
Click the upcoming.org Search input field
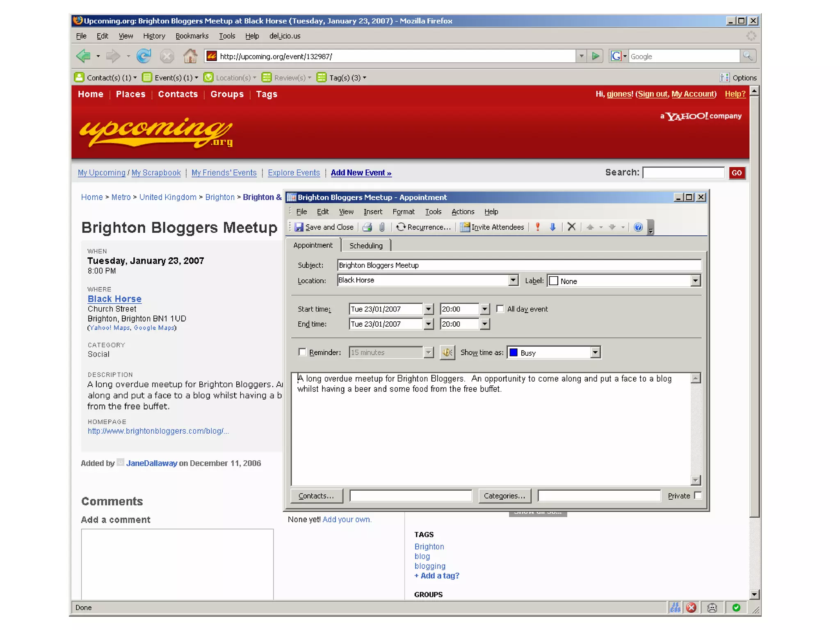pyautogui.click(x=683, y=173)
